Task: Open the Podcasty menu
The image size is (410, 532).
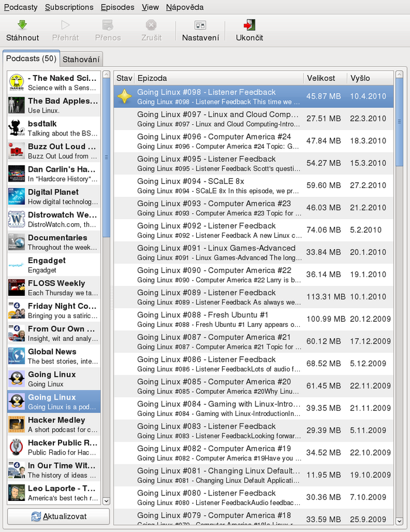Action: [20, 7]
